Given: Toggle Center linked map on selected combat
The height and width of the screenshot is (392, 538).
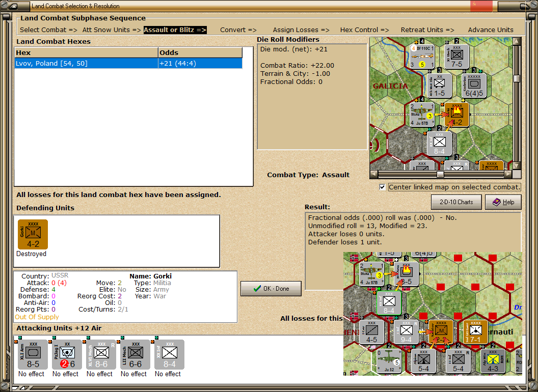Looking at the screenshot, I should pyautogui.click(x=382, y=187).
